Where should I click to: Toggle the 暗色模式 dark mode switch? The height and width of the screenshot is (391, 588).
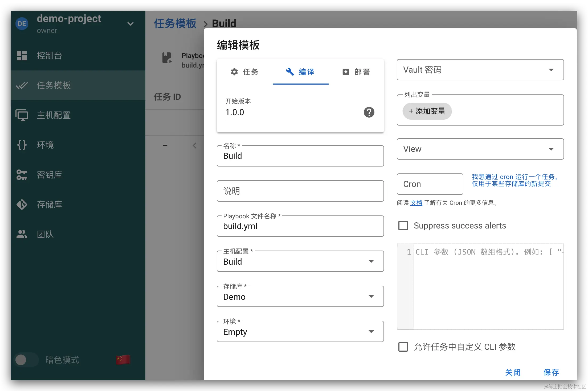(x=26, y=360)
